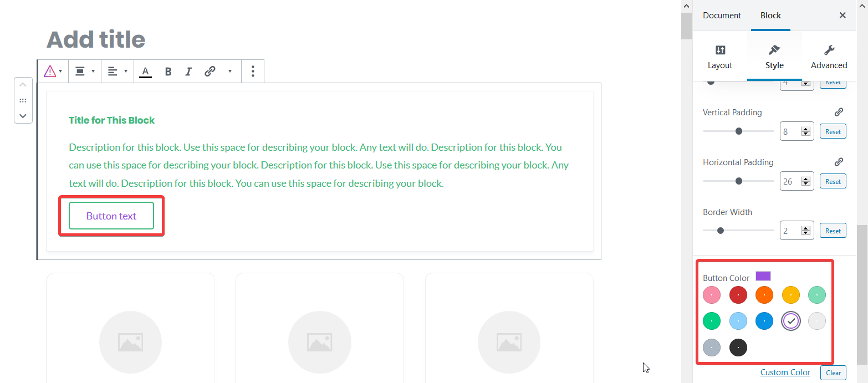Grab the block drag handle dots
The image size is (868, 383).
coord(23,100)
